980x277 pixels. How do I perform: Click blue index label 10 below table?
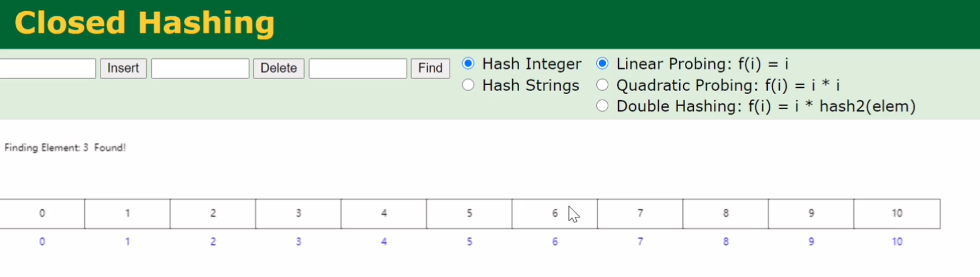(x=897, y=242)
